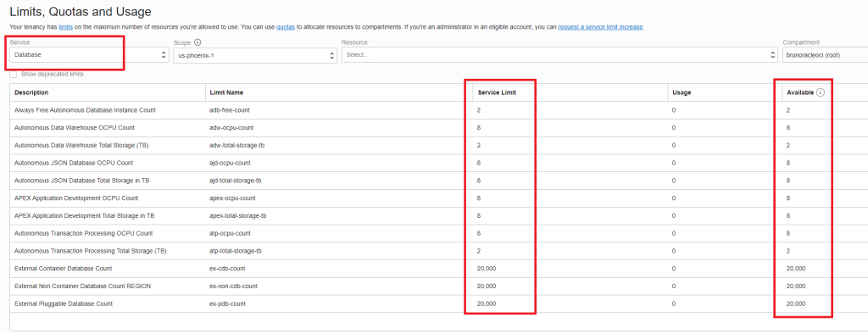
Task: Click limit name atp-total-storage-tb
Action: click(236, 251)
